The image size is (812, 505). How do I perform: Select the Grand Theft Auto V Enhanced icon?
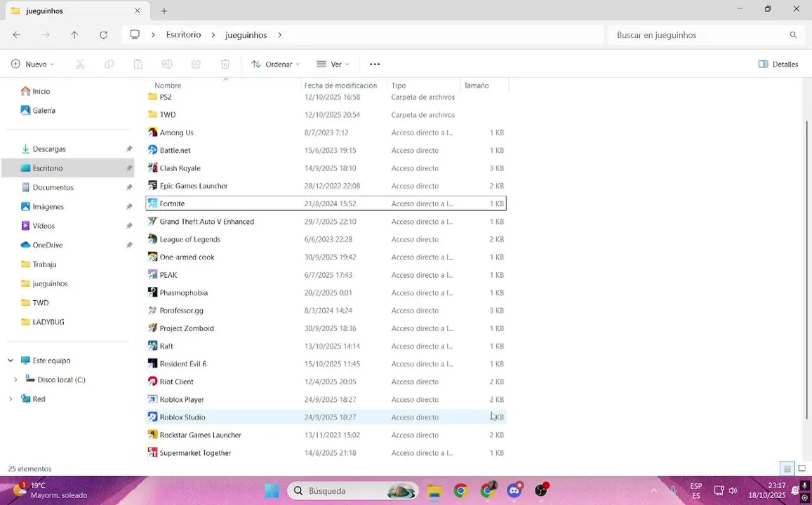pyautogui.click(x=152, y=222)
